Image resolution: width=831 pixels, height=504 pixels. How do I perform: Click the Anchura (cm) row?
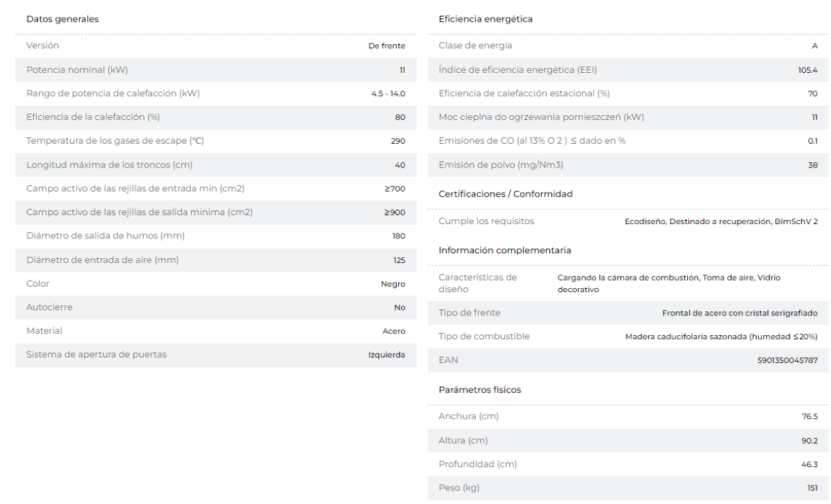(629, 416)
